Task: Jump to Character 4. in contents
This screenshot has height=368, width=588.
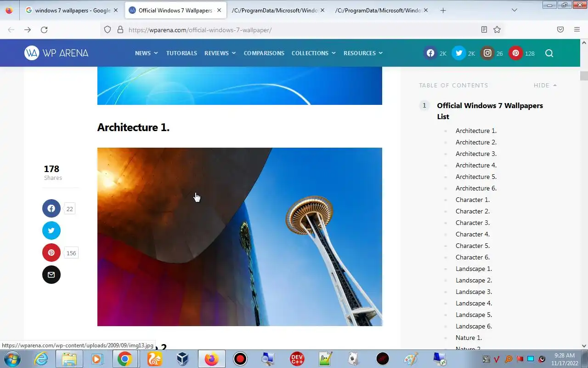Action: [473, 234]
